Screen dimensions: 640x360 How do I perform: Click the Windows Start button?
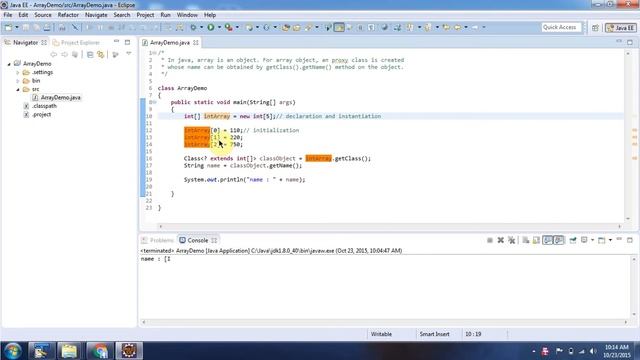click(x=12, y=351)
